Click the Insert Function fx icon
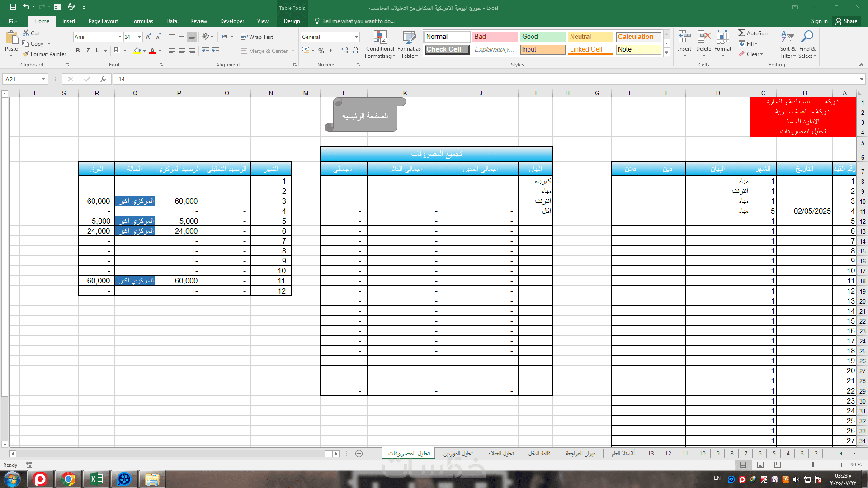This screenshot has width=868, height=488. click(103, 79)
